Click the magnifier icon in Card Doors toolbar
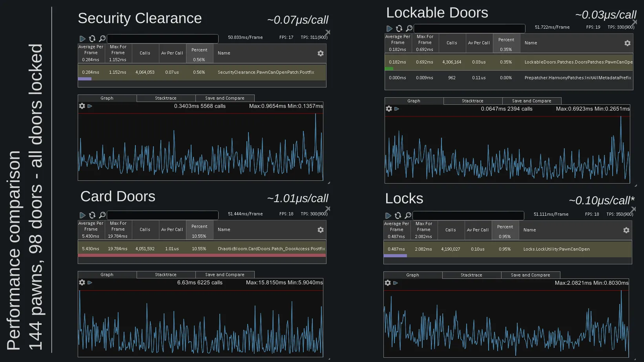This screenshot has width=644, height=362. (102, 215)
